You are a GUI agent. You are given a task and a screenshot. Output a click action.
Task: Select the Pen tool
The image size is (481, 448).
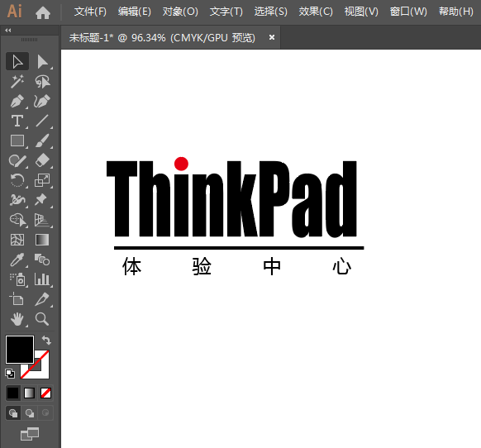tap(17, 102)
